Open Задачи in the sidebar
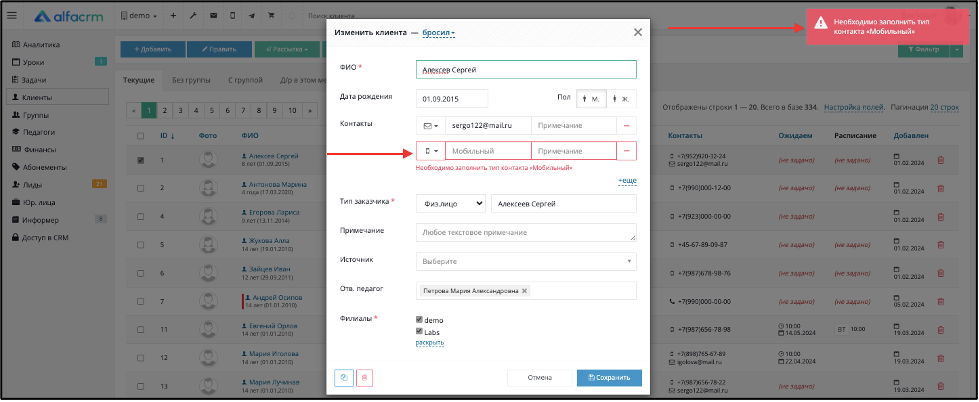 pyautogui.click(x=34, y=80)
